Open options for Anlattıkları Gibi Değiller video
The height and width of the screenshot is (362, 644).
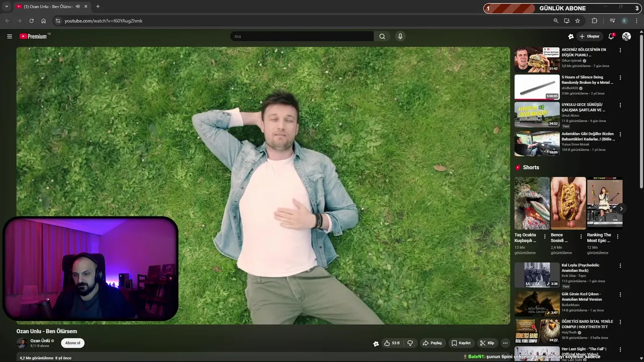coord(620,134)
